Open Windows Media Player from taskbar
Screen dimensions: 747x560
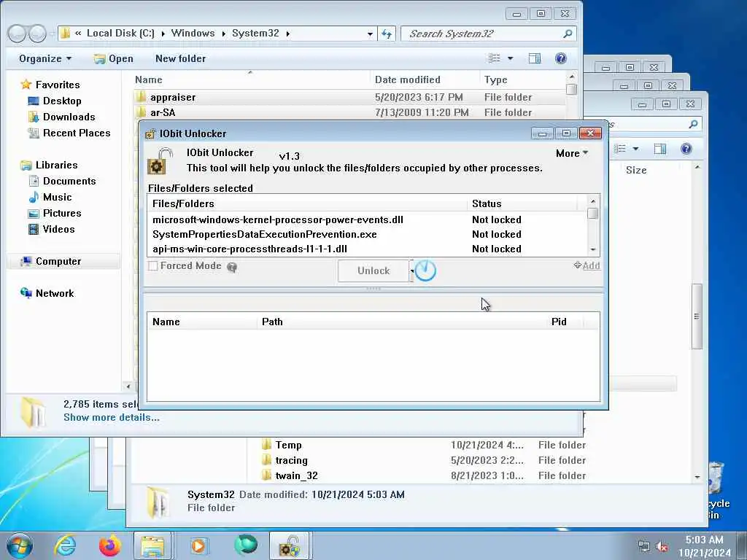[x=198, y=546]
